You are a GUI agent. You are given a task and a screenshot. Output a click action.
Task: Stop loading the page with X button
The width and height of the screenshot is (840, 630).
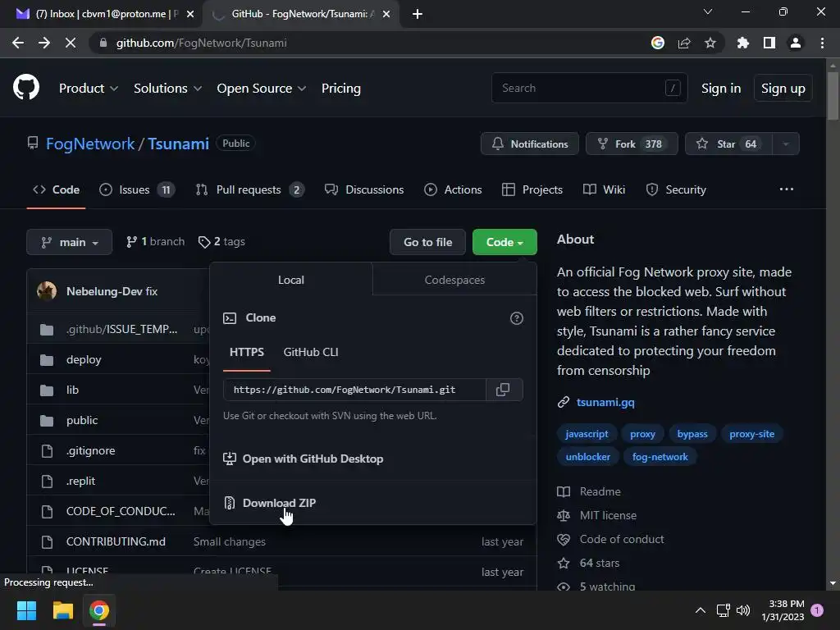pos(71,43)
